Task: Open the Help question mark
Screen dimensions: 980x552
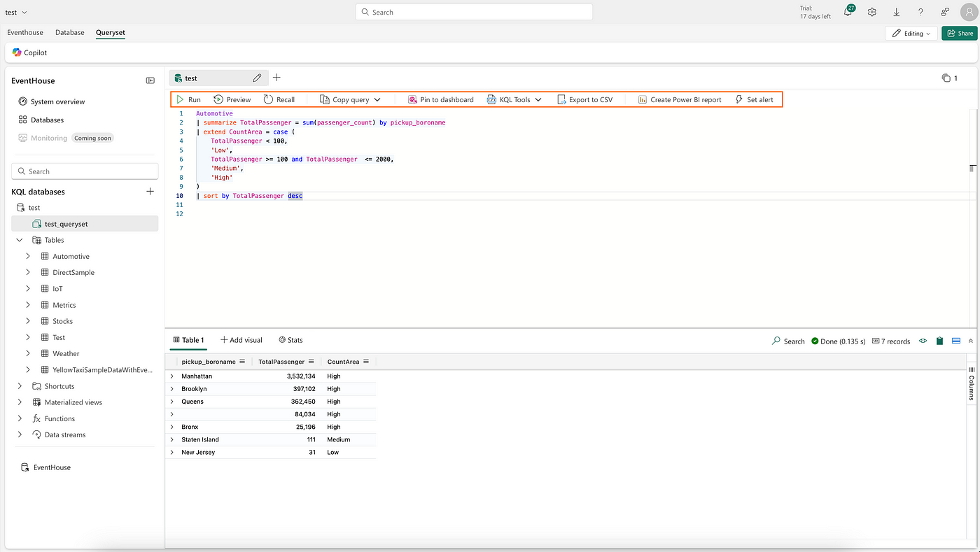Action: click(920, 12)
